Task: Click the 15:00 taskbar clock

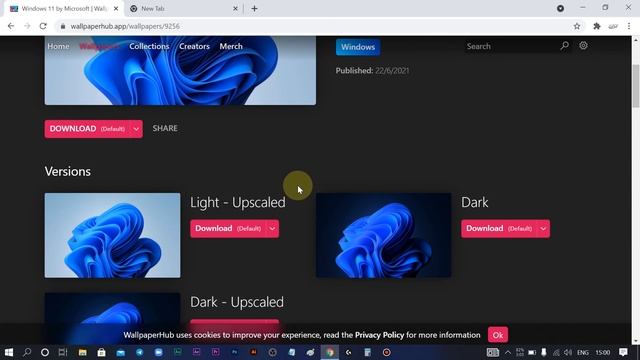Action: [602, 352]
